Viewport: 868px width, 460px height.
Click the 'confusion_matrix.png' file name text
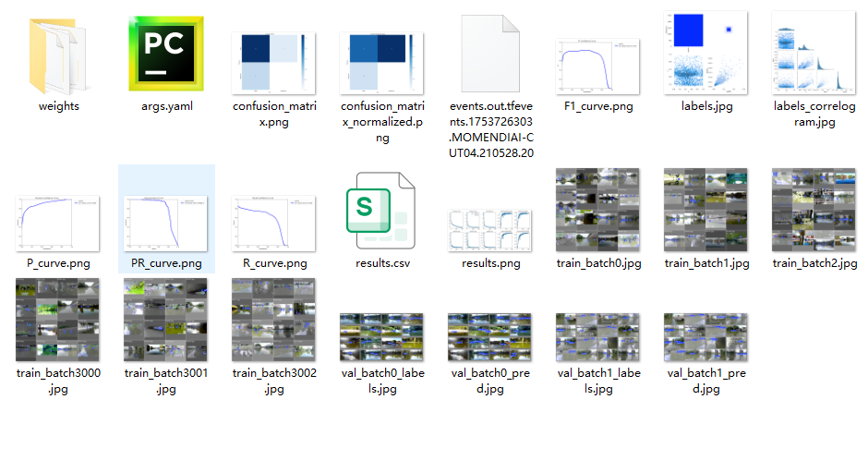[x=274, y=114]
